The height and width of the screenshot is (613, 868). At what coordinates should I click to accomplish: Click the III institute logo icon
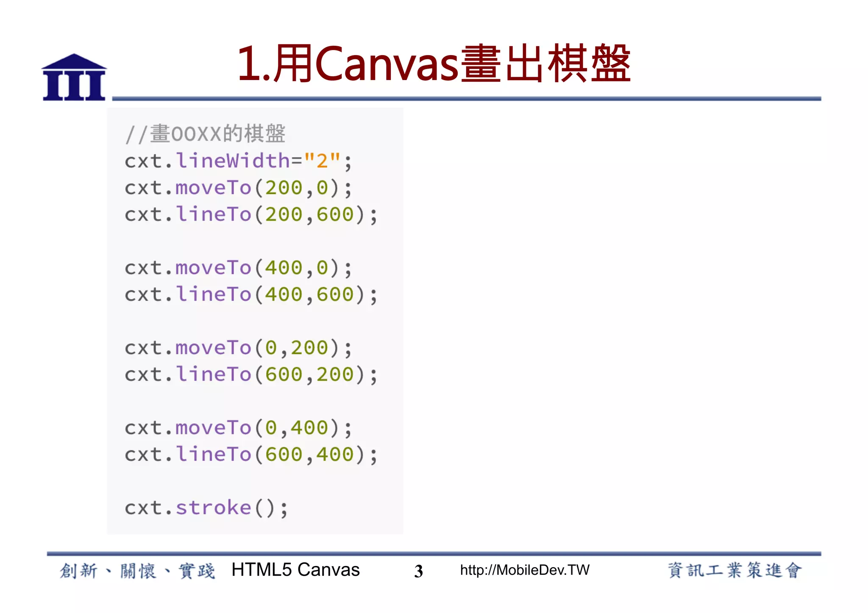[74, 77]
